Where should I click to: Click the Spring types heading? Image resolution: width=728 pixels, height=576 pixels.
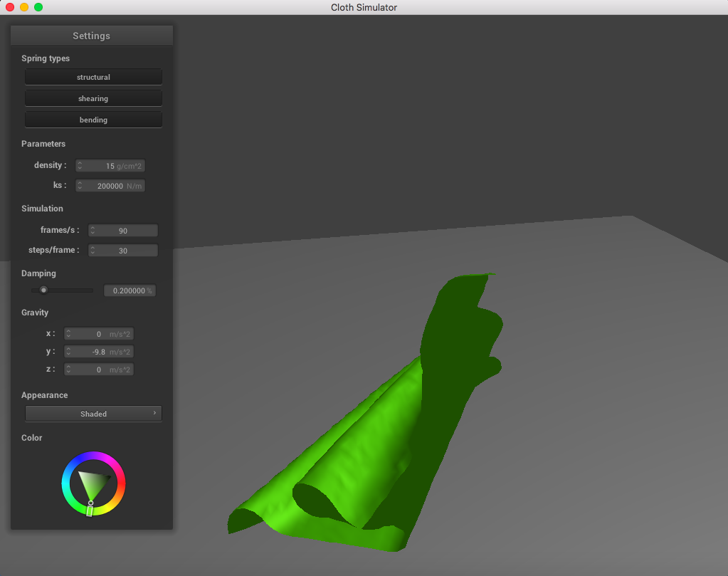(46, 58)
